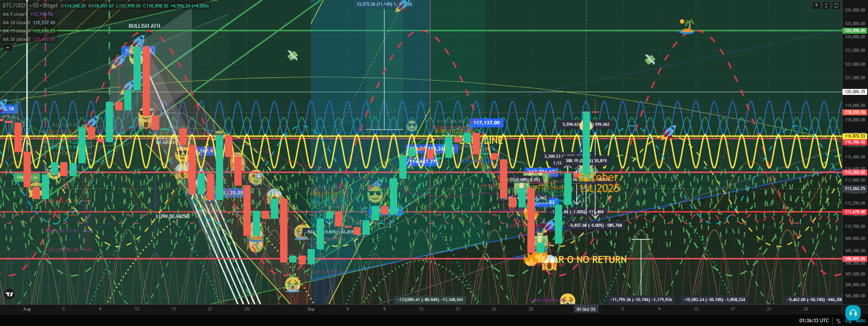The image size is (868, 326).
Task: Select the 114,362.02 red price-axis label
Action: coord(855,172)
